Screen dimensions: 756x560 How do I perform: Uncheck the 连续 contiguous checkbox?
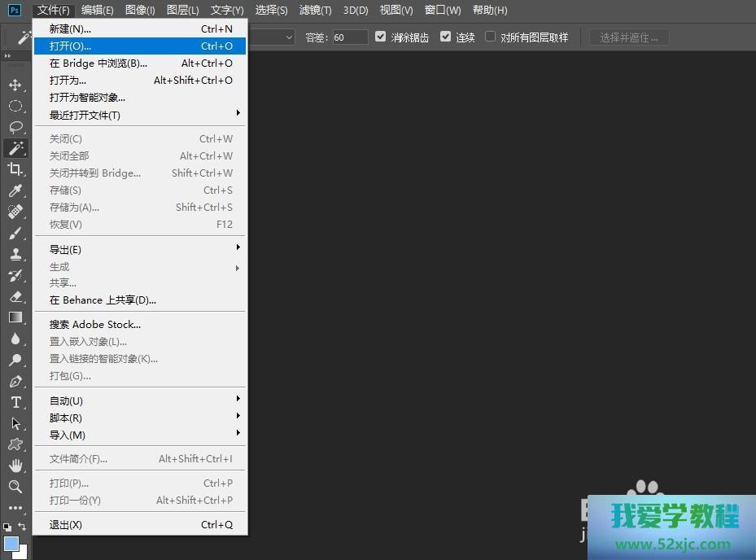coord(445,37)
